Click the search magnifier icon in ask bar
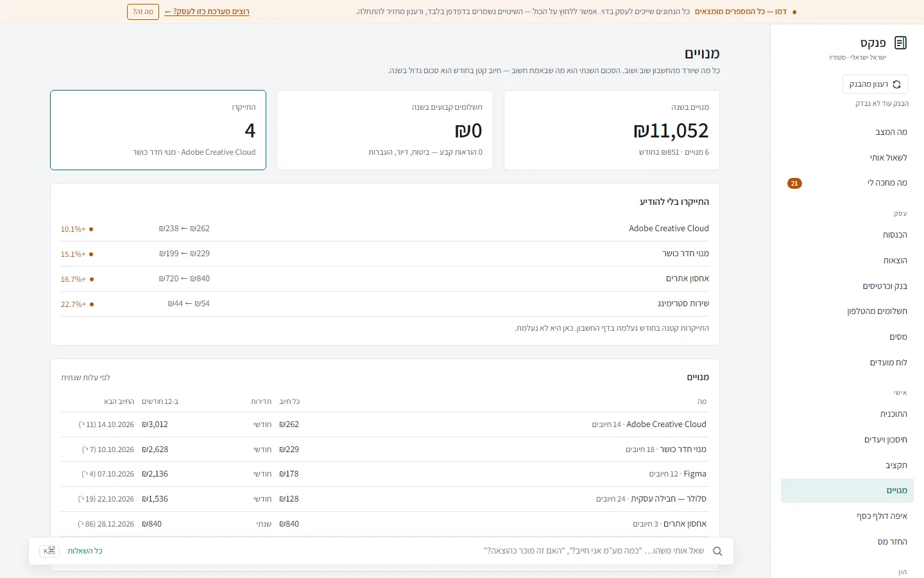 click(x=717, y=551)
